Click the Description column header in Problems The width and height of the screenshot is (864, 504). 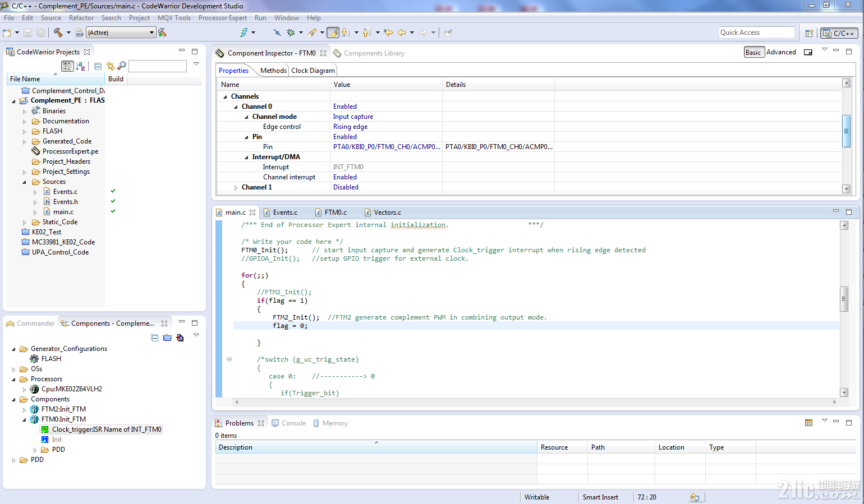pyautogui.click(x=376, y=447)
